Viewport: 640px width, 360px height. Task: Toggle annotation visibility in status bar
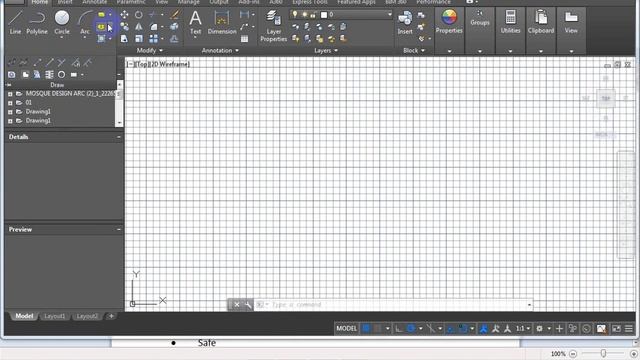pyautogui.click(x=483, y=329)
